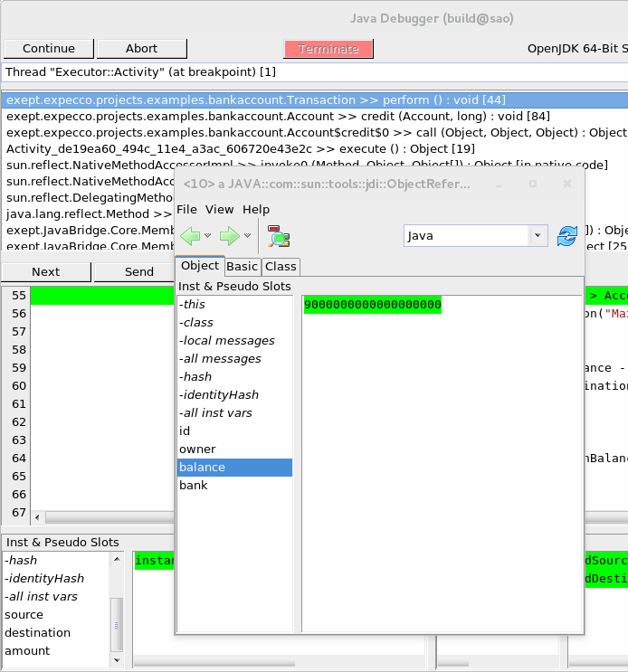Open back arrow history dropdown
The width and height of the screenshot is (628, 672).
click(208, 237)
